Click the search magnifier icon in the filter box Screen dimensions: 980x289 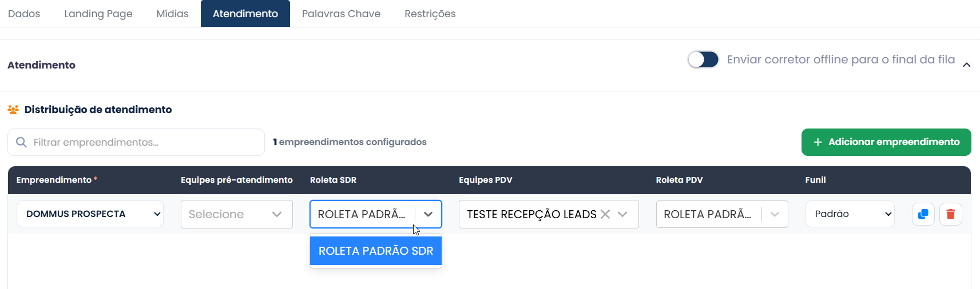(21, 142)
